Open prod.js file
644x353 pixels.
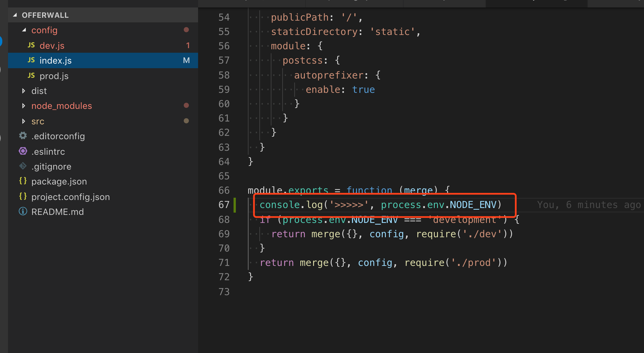[54, 76]
